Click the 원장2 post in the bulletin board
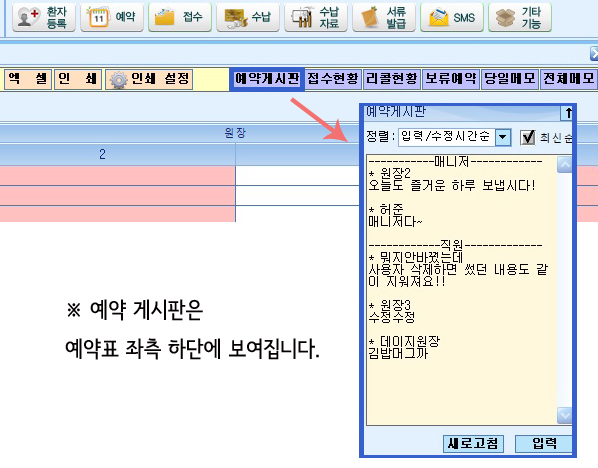This screenshot has height=468, width=598. click(x=452, y=180)
